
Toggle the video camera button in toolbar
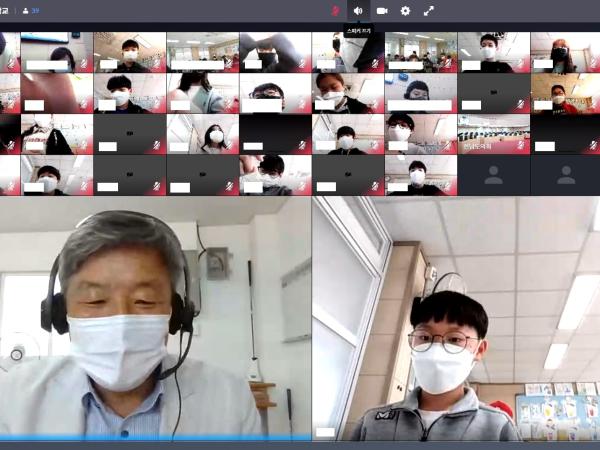point(382,10)
